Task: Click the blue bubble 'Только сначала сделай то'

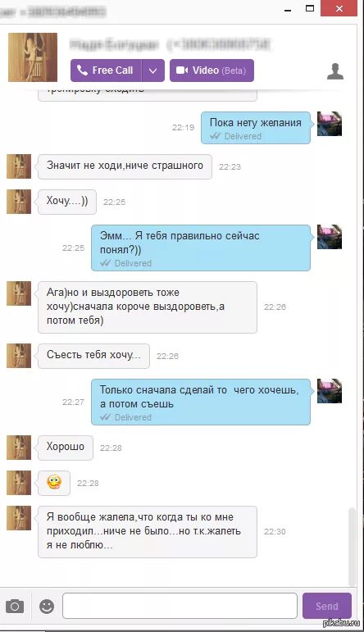Action: (x=201, y=402)
